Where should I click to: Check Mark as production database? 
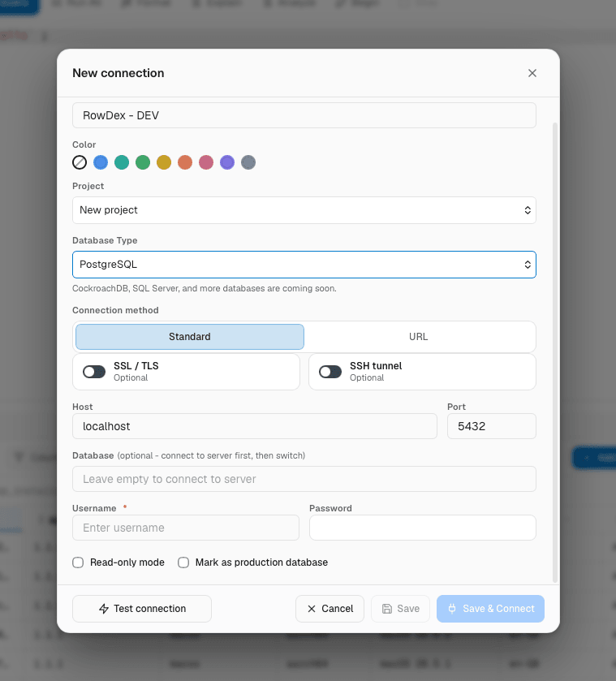(183, 562)
